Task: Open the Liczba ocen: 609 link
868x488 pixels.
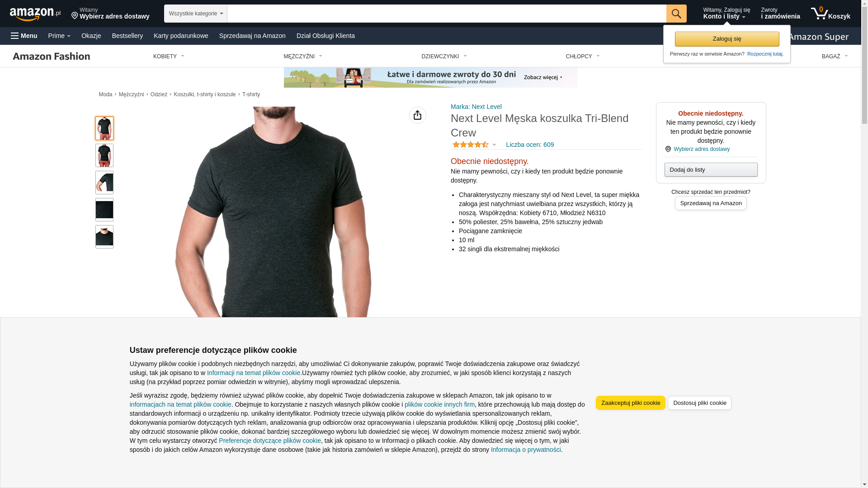Action: [x=530, y=145]
